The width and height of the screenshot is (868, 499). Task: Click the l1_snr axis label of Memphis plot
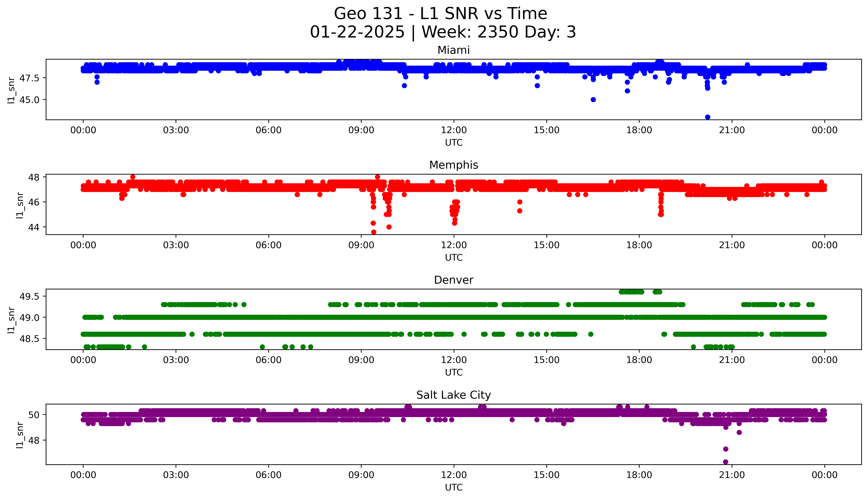pyautogui.click(x=20, y=205)
